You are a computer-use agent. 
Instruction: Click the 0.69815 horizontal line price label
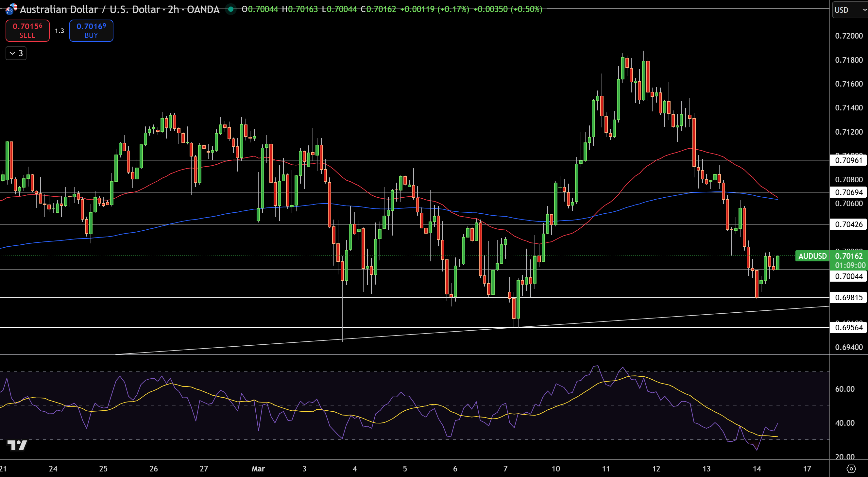click(x=849, y=297)
